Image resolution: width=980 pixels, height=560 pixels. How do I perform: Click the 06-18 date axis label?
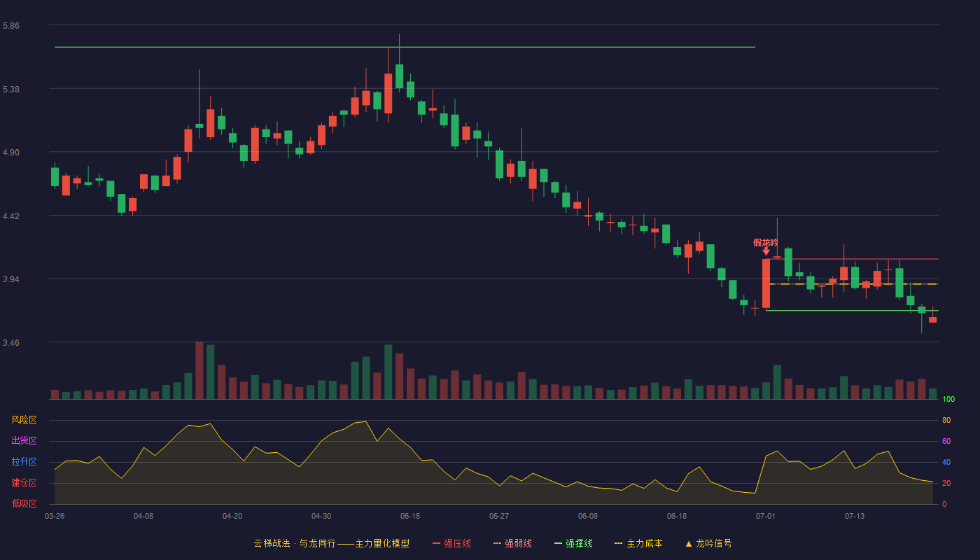click(677, 516)
